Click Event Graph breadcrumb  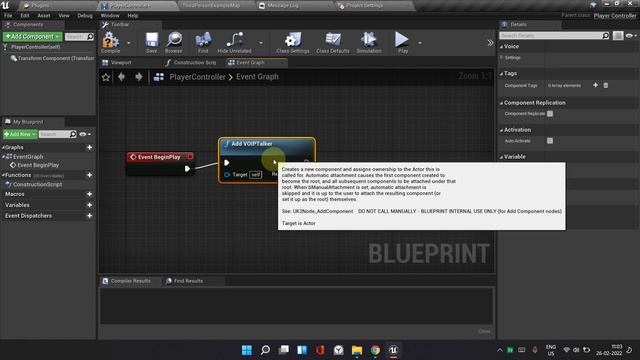coord(257,77)
